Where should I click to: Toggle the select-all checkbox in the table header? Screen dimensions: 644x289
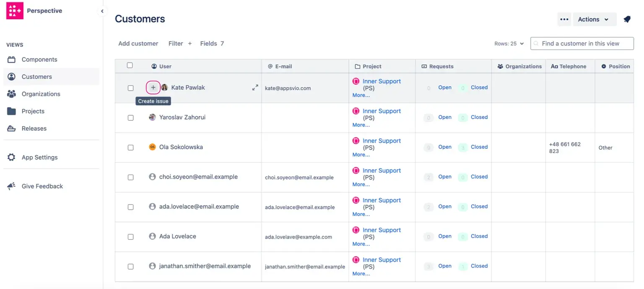pyautogui.click(x=130, y=65)
